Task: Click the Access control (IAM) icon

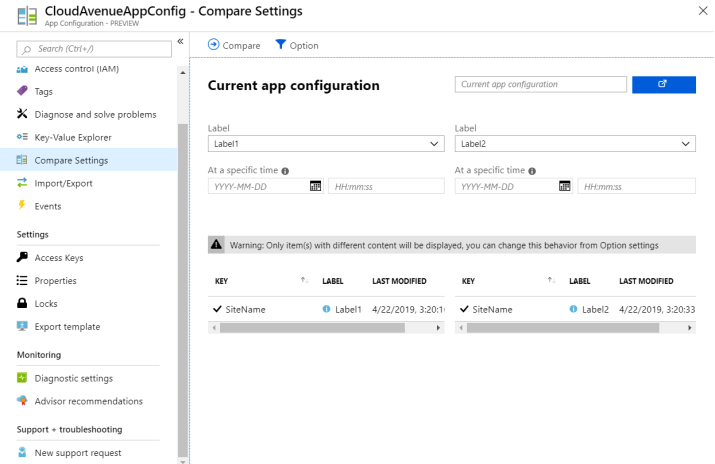Action: pyautogui.click(x=22, y=69)
